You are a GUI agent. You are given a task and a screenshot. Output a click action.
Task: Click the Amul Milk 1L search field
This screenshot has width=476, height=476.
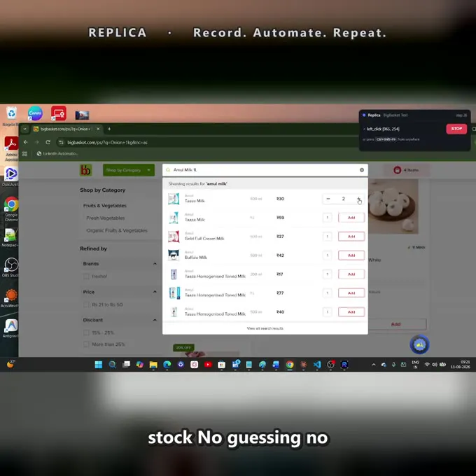[x=265, y=170]
